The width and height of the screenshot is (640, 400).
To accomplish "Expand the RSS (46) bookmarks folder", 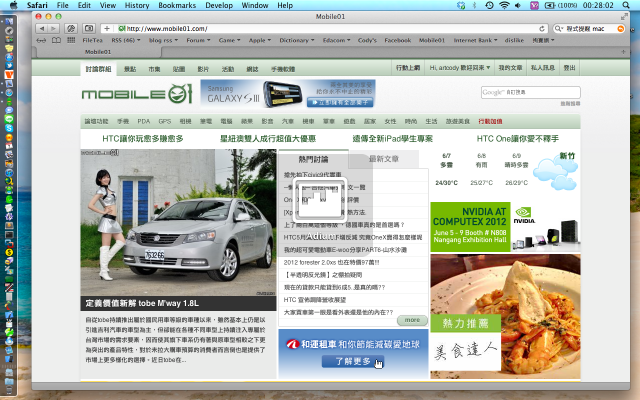I will coord(126,40).
